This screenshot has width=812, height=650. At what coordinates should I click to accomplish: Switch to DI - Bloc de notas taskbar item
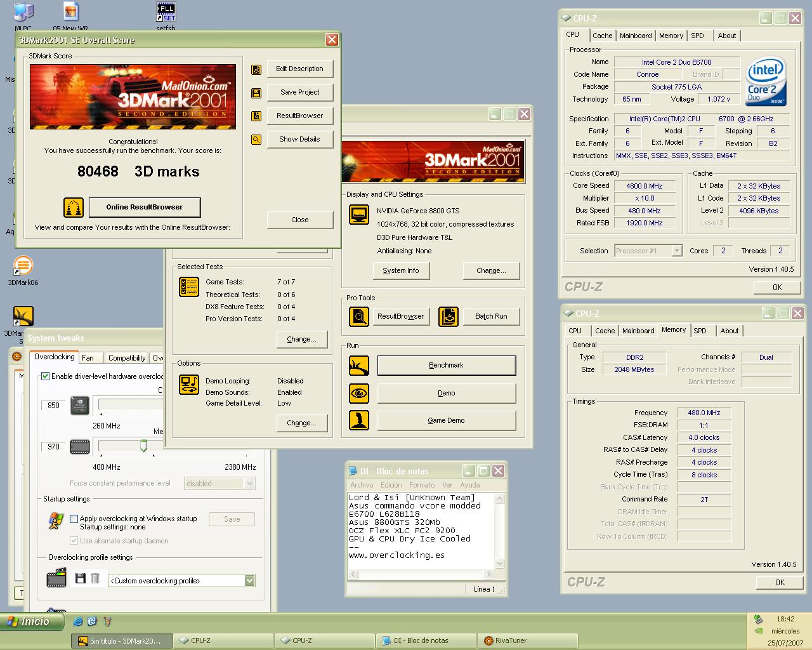pos(426,640)
